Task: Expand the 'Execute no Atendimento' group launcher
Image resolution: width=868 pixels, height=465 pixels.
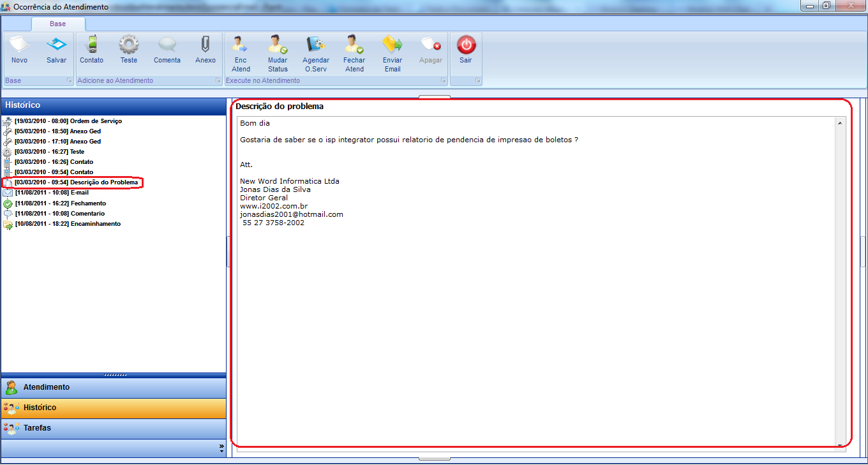Action: (x=443, y=81)
